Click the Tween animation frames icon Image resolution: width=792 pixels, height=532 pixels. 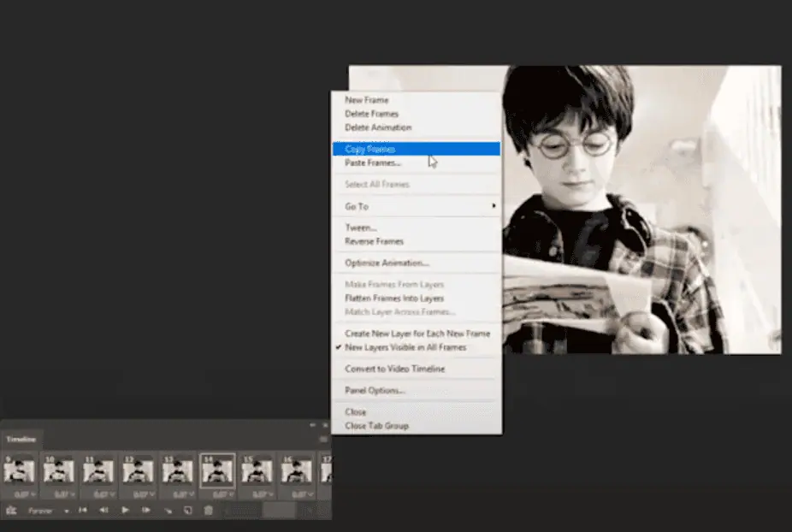(x=168, y=511)
